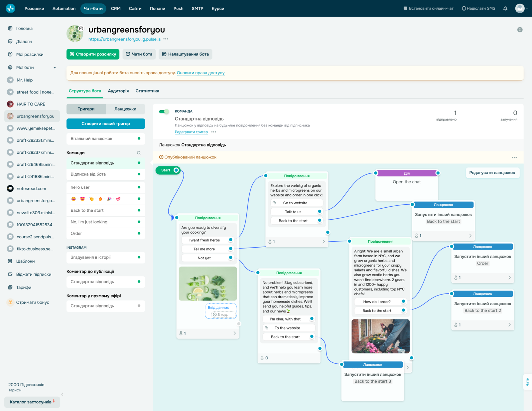
Task: Collapse the left sidebar with the arrow
Action: 62,394
